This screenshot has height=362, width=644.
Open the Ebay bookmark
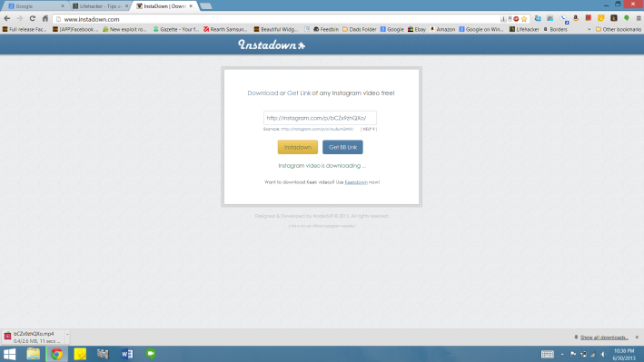[x=416, y=29]
